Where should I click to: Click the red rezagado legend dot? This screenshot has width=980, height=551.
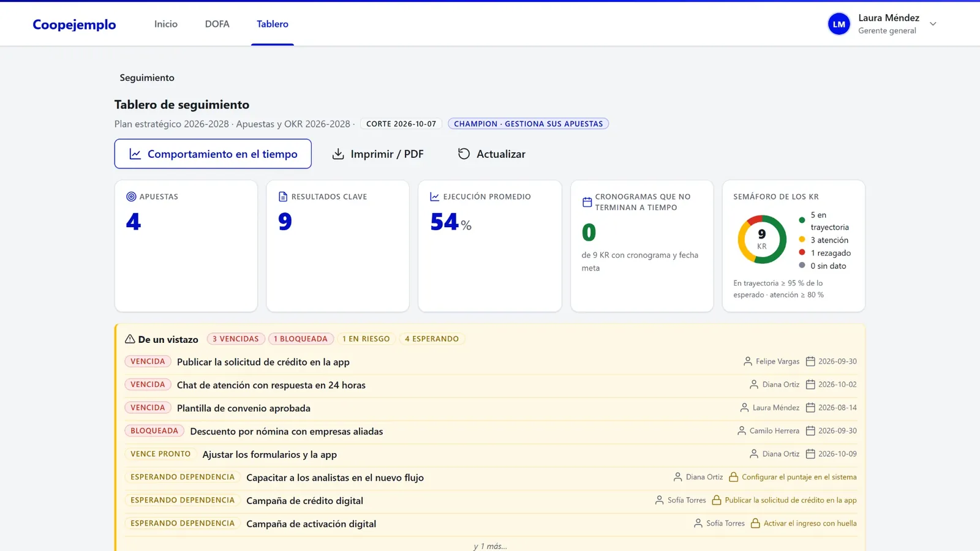pos(802,252)
